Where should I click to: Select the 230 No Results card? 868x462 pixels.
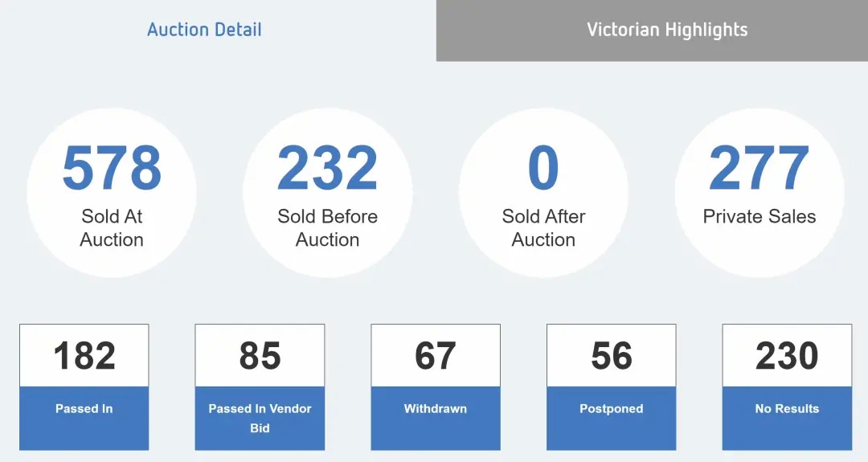tap(787, 387)
